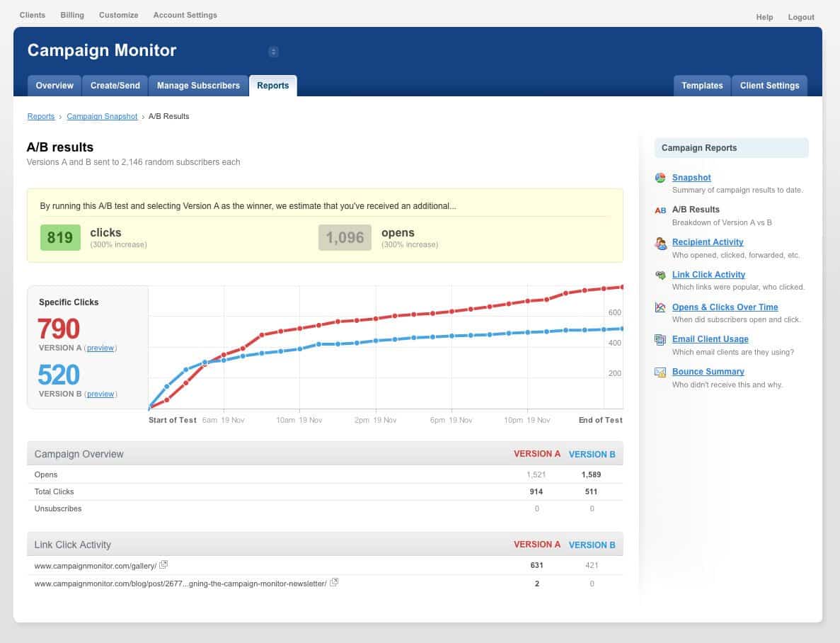
Task: Click the Help link
Action: click(x=764, y=17)
